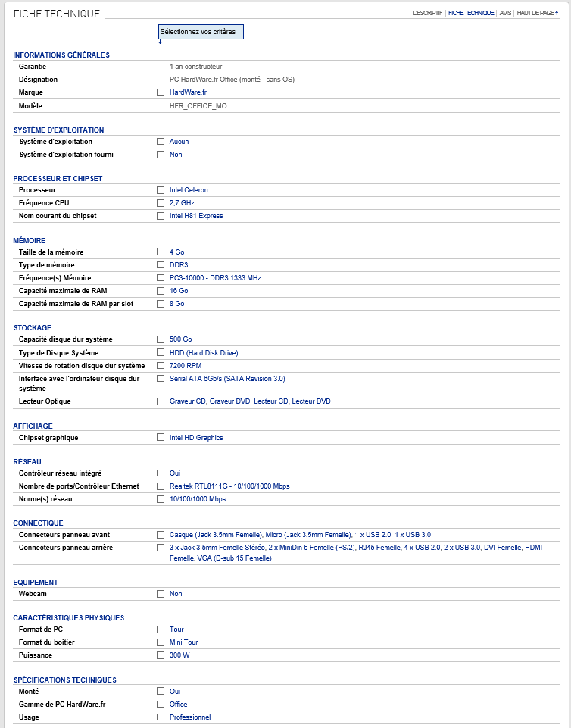Jump to HAUT DE PAGE

tap(538, 13)
